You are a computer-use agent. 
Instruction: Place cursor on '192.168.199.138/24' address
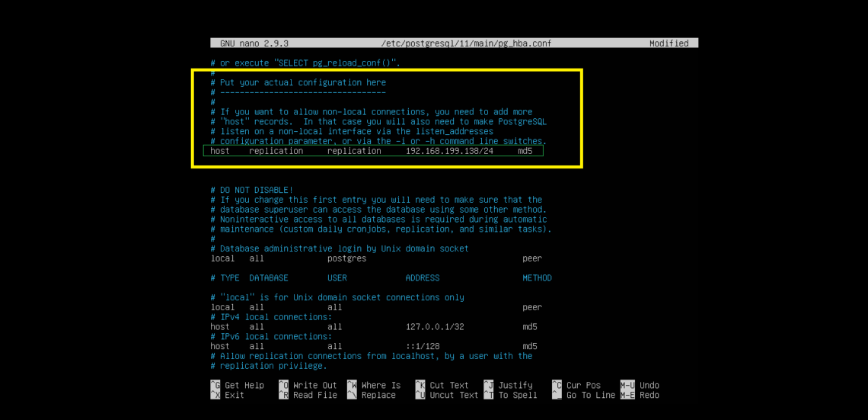coord(449,151)
